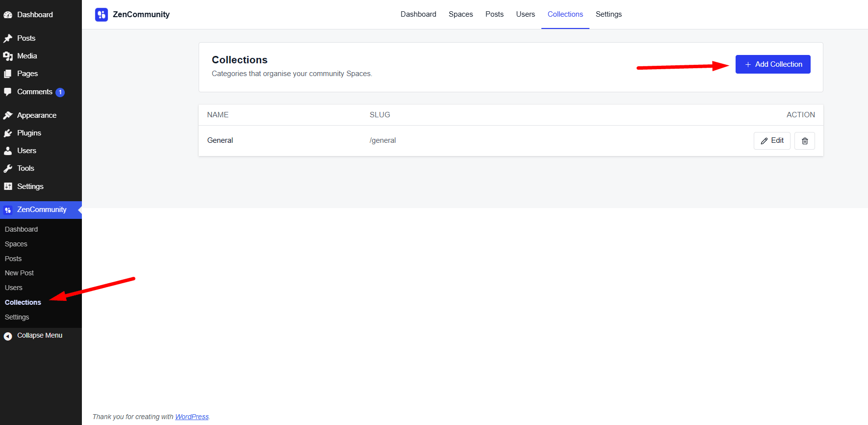Click the ZenCommunity brand title in header
Image resolution: width=868 pixels, height=425 pixels.
pos(141,15)
